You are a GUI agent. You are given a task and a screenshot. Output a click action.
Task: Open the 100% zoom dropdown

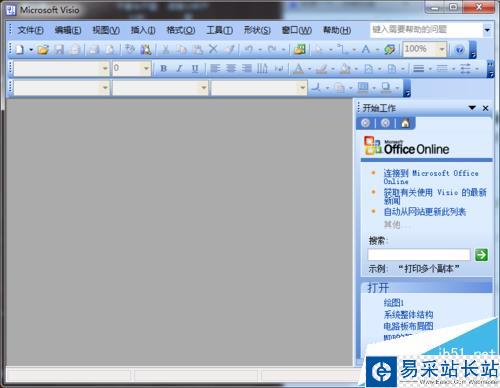(442, 50)
